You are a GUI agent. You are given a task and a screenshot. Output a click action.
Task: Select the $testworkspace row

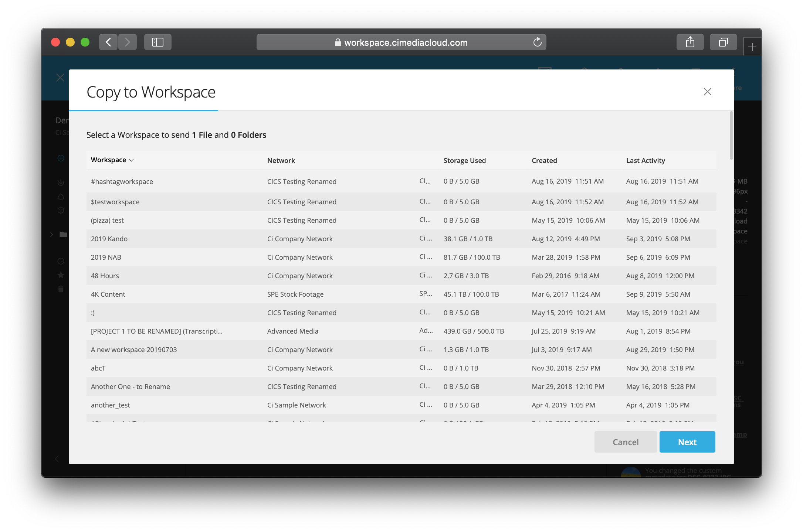(401, 202)
